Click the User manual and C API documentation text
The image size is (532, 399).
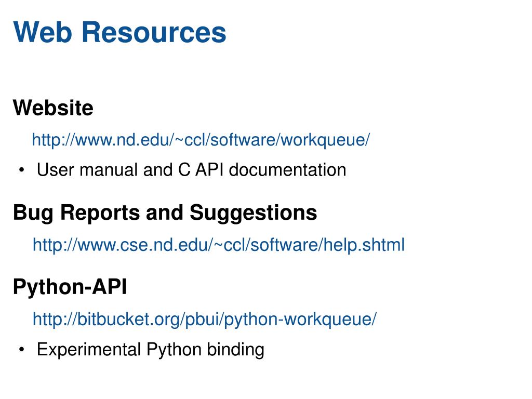coord(191,170)
